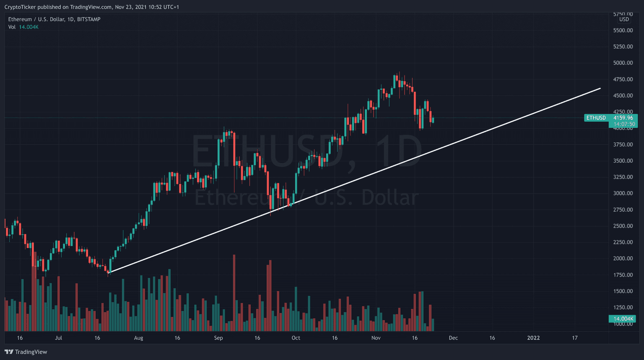Select the Vol indicator legend label
The height and width of the screenshot is (360, 644).
[12, 27]
